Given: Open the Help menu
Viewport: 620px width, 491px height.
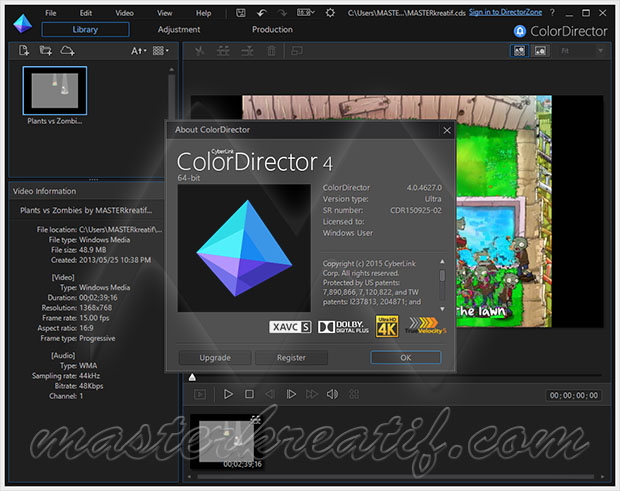Looking at the screenshot, I should tap(203, 13).
